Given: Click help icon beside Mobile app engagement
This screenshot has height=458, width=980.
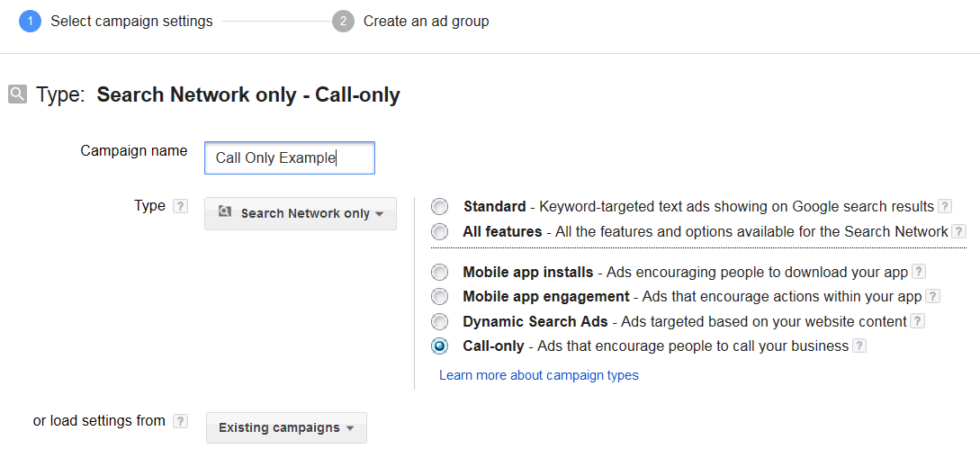Looking at the screenshot, I should coord(933,297).
